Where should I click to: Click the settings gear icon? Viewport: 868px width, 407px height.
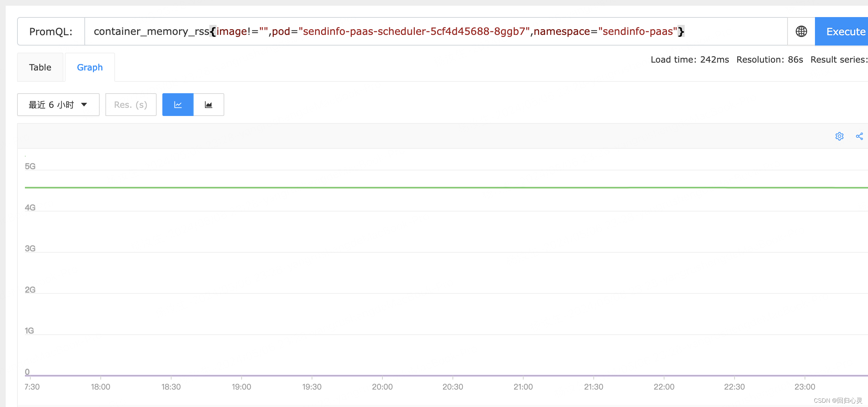[x=839, y=136]
